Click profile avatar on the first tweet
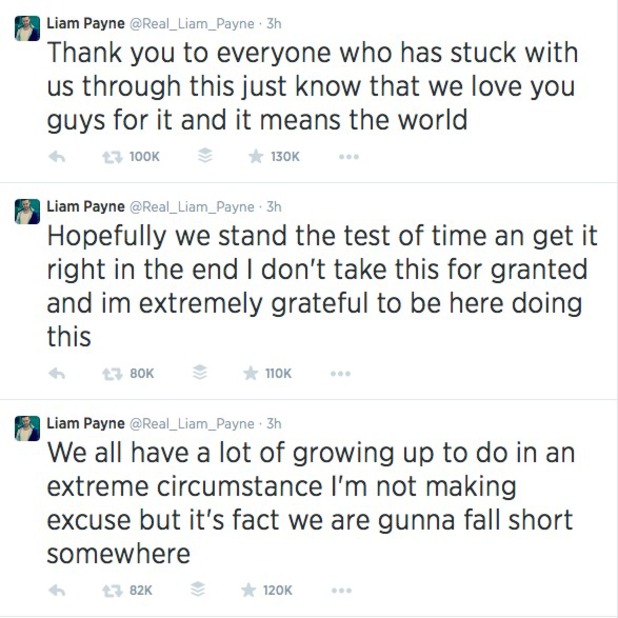Screen dimensions: 618x618 pyautogui.click(x=27, y=28)
